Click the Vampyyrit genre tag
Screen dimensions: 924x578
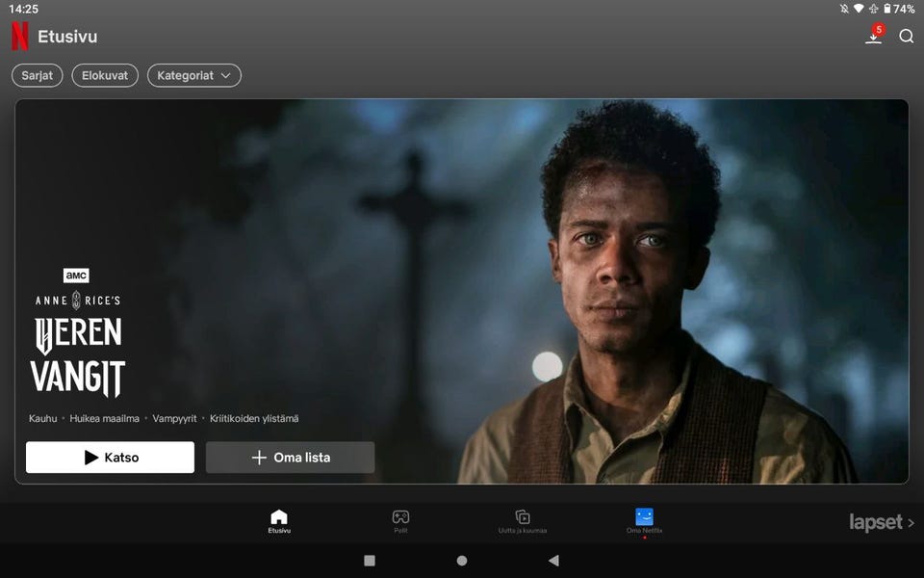pos(174,418)
